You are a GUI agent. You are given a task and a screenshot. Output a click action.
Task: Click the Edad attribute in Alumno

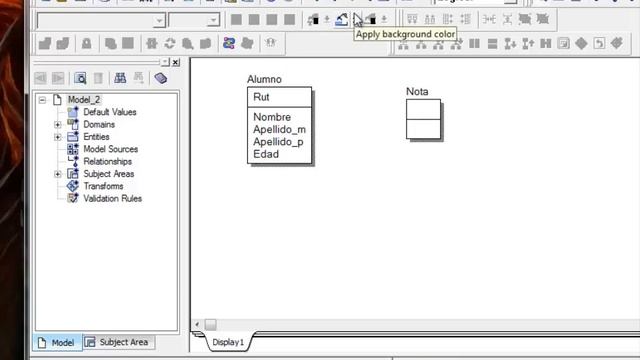(x=266, y=154)
